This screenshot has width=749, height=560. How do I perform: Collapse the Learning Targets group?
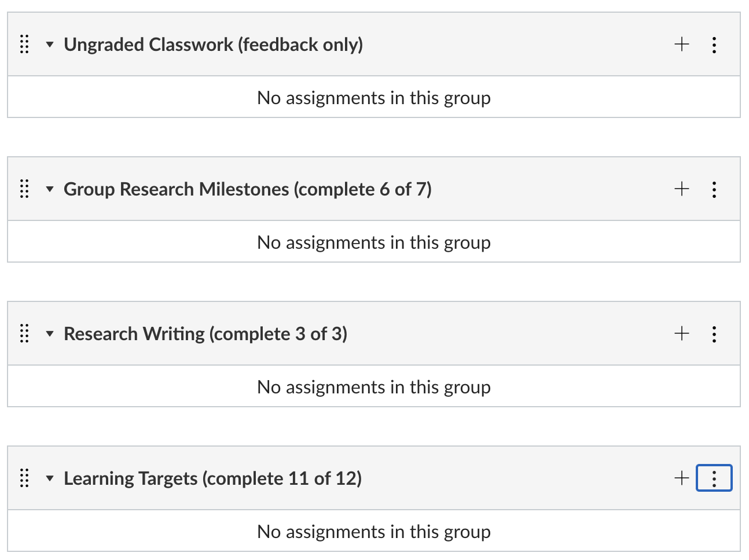tap(50, 478)
